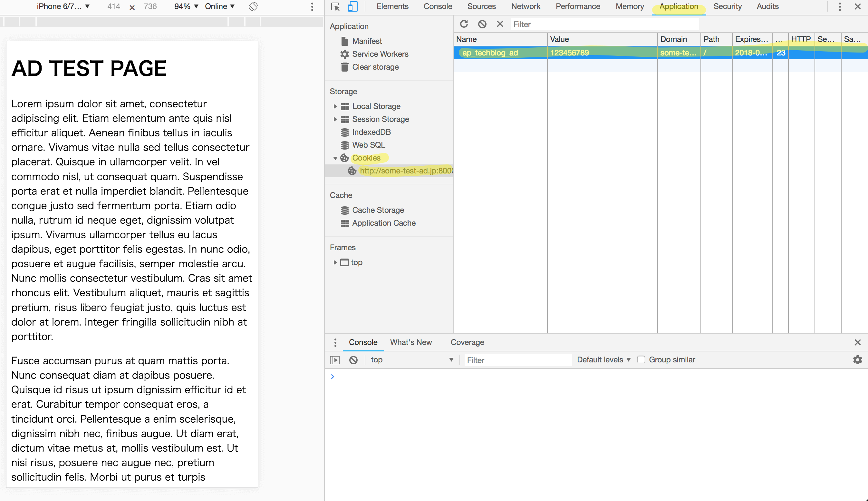Click the clear all cookies icon
The width and height of the screenshot is (868, 501).
482,24
